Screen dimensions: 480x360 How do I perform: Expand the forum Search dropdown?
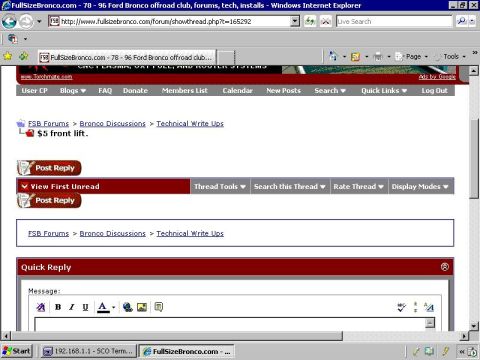tap(330, 91)
